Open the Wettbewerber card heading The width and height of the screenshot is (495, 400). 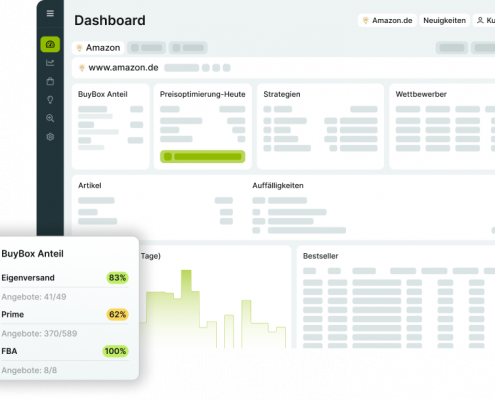421,94
